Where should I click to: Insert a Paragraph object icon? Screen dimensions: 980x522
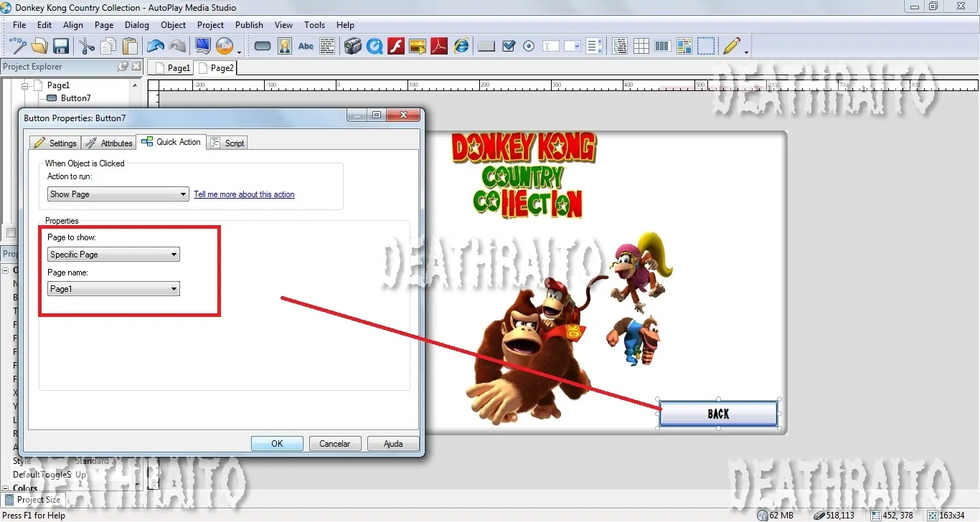pos(327,46)
